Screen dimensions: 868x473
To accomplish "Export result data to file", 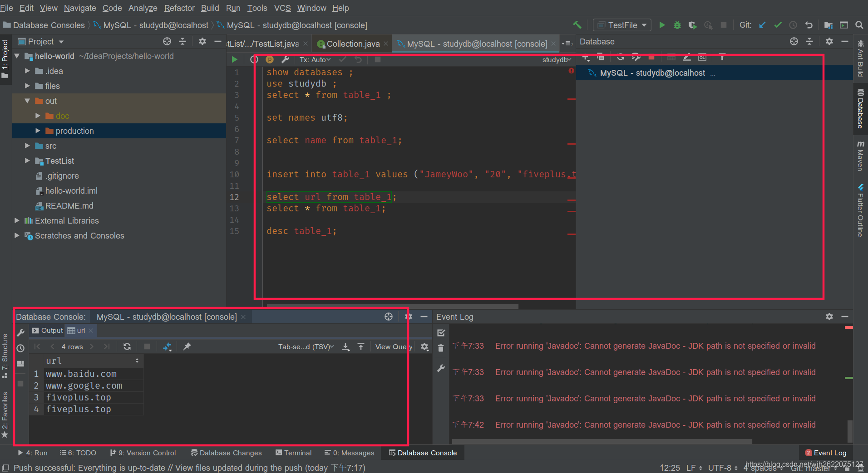I will [346, 346].
